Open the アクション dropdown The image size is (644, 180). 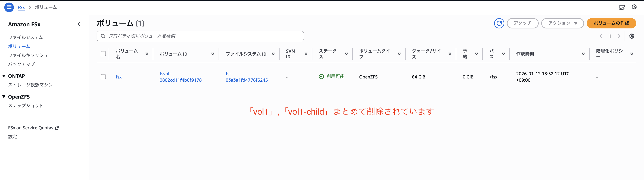pos(562,23)
